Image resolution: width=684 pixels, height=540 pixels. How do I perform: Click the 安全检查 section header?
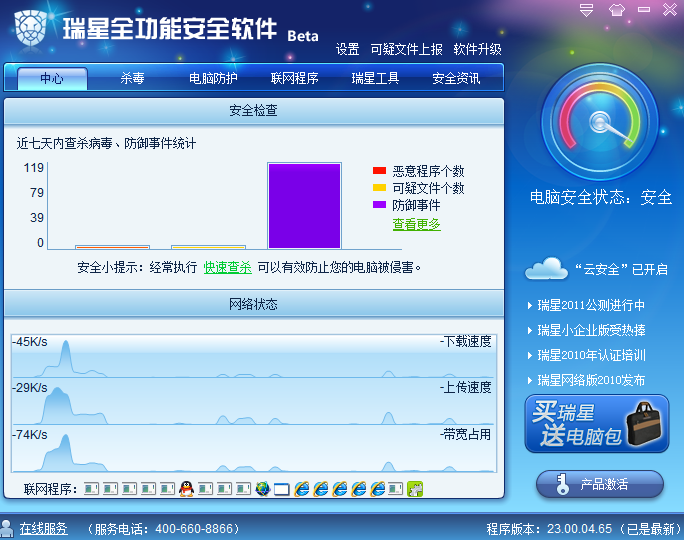(x=253, y=111)
